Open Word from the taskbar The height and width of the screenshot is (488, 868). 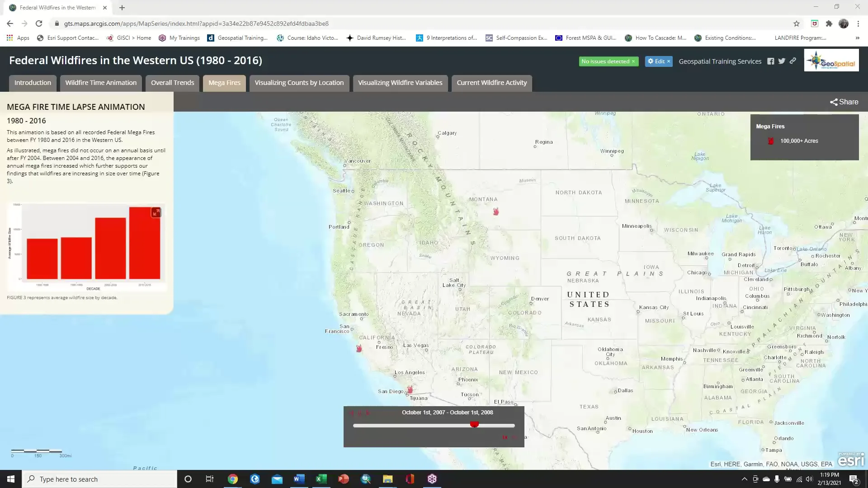(299, 479)
